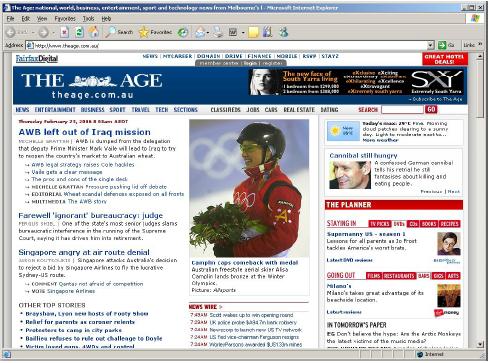This screenshot has width=489, height=363.
Task: Open Cannibal still hungry story link
Action: pos(363,156)
